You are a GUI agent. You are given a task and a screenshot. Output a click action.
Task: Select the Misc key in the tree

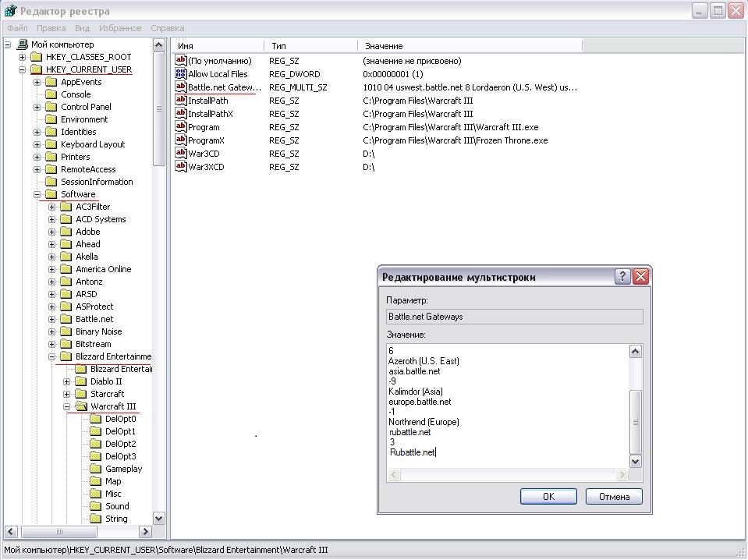pos(113,494)
